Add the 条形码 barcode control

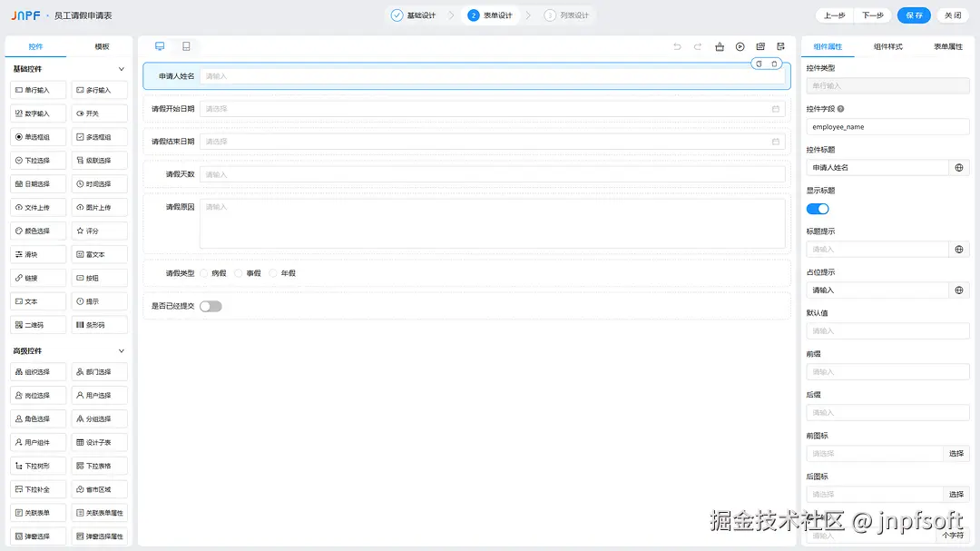pyautogui.click(x=100, y=325)
